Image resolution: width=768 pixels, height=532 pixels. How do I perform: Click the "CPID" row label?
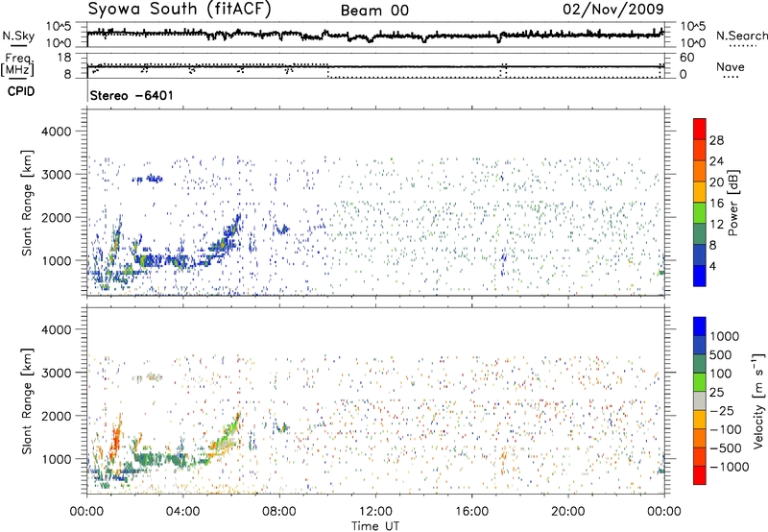pos(21,91)
